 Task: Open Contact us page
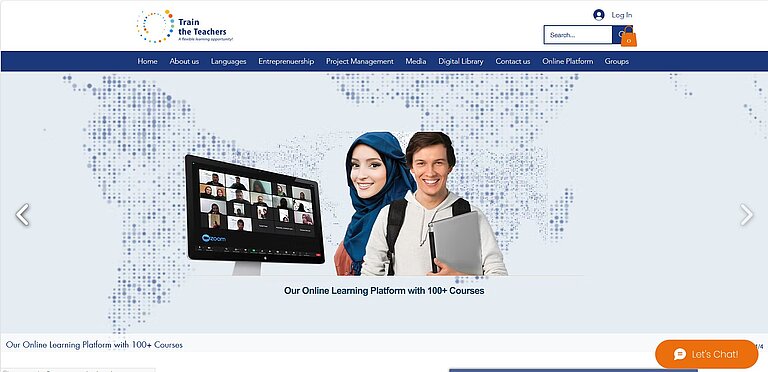coord(513,61)
